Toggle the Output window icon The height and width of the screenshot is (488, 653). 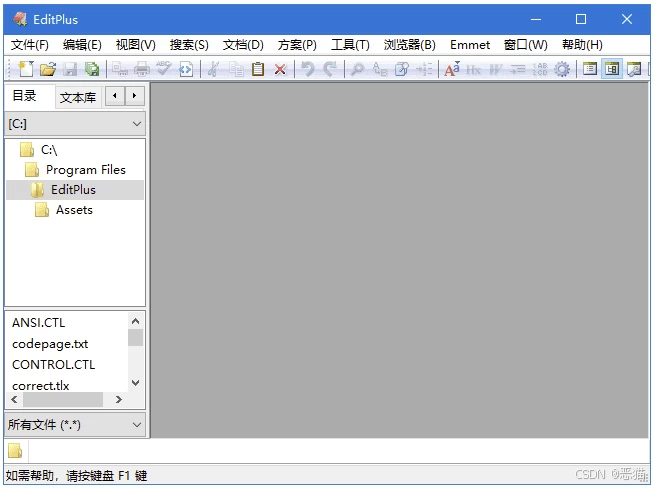(634, 69)
